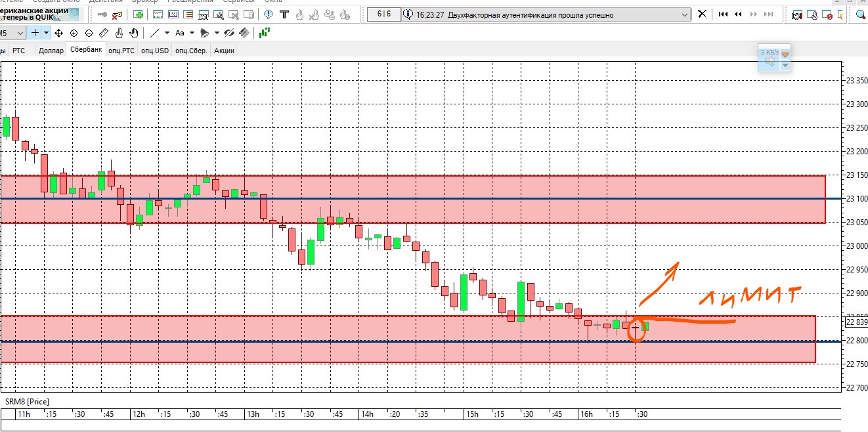Click the bold T text icon

click(x=284, y=14)
